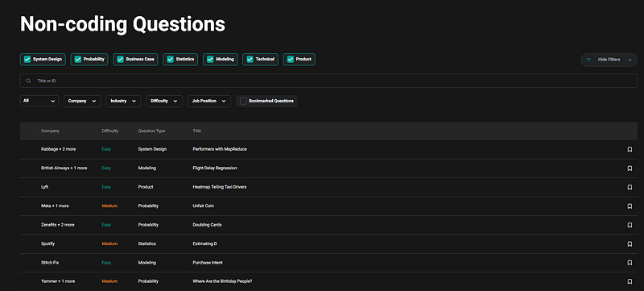Click the Question Type column header
644x291 pixels.
[x=151, y=131]
